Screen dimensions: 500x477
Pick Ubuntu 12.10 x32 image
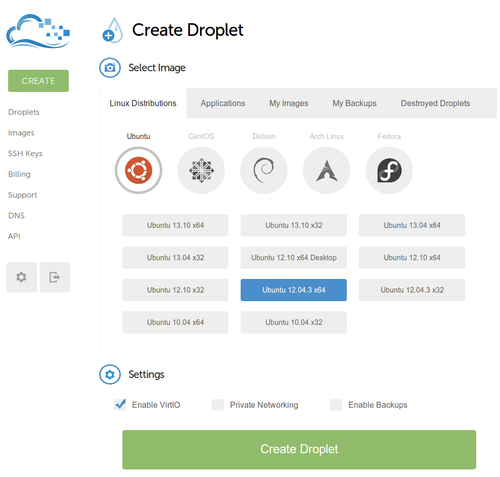tap(175, 290)
